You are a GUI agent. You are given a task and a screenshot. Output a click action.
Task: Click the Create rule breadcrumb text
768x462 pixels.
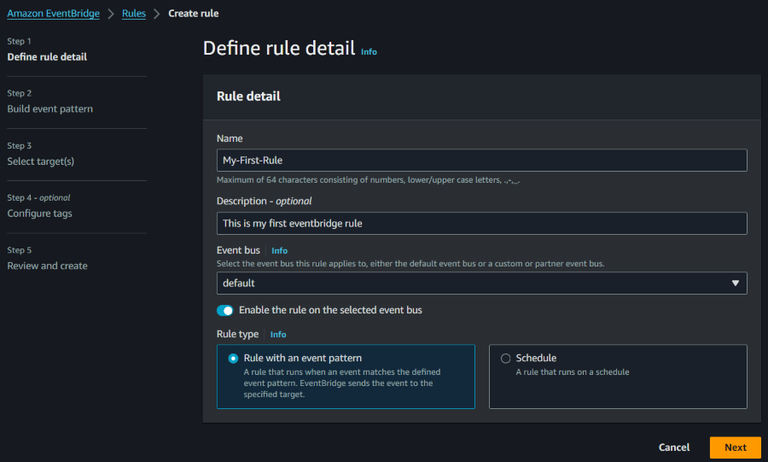[x=194, y=14]
